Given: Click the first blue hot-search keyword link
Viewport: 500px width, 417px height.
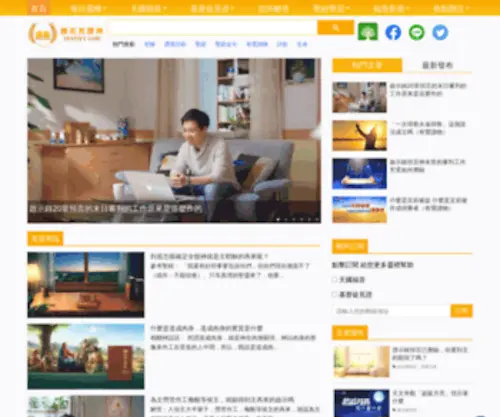Looking at the screenshot, I should [x=150, y=44].
